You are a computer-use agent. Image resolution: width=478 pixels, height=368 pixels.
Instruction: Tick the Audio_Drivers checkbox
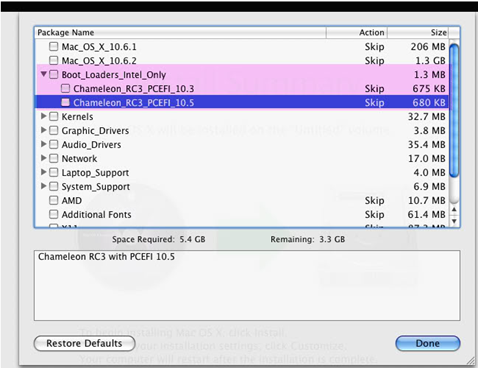(53, 144)
